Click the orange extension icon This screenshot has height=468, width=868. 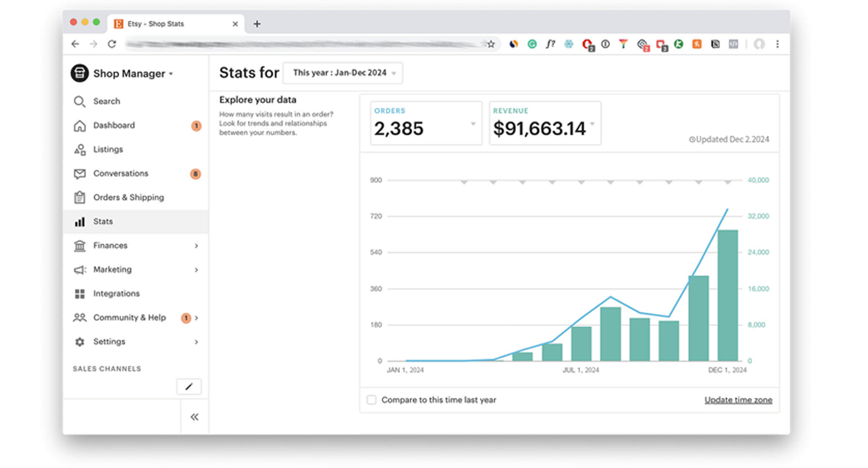point(697,44)
